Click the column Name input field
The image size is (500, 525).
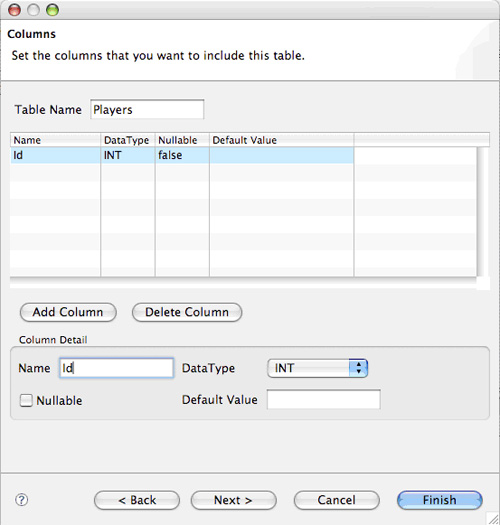tap(117, 368)
